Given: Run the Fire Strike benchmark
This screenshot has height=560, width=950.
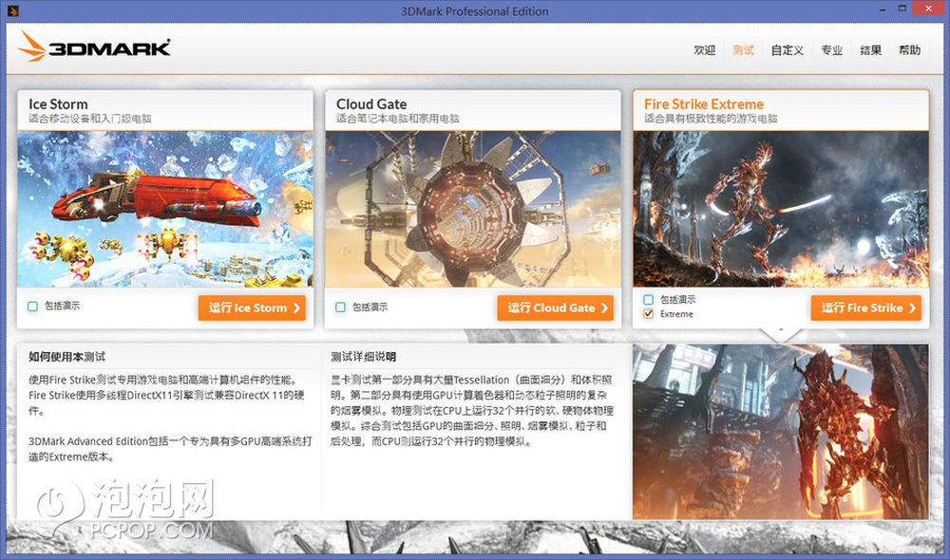Looking at the screenshot, I should point(866,308).
